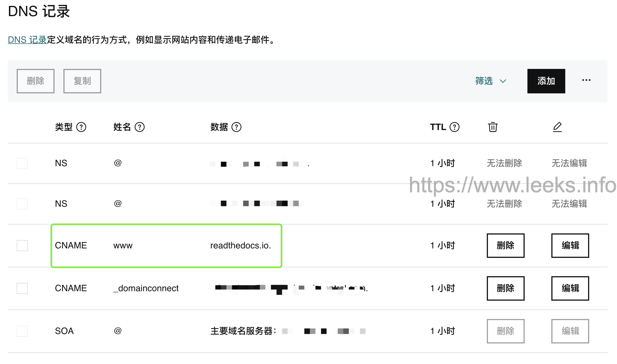Check the www CNAME record checkbox

(22, 245)
